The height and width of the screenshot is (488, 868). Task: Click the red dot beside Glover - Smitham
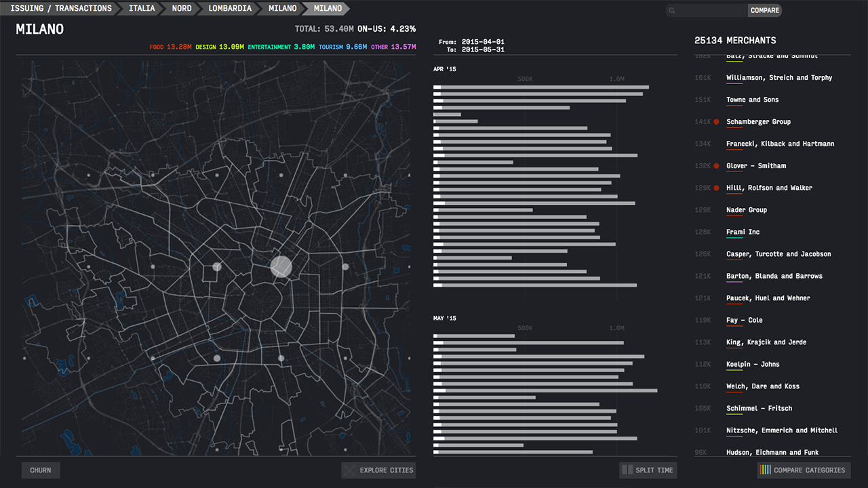(716, 166)
